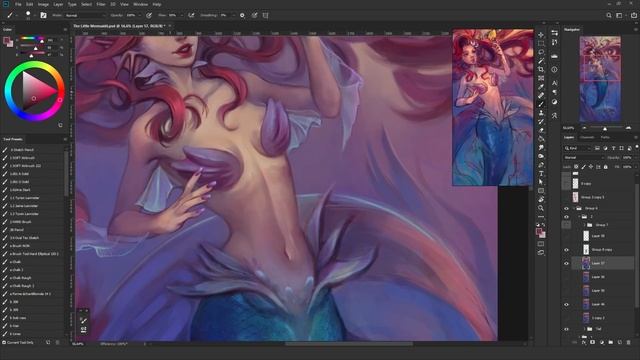Click the foreground color swatch in toolbar
The height and width of the screenshot is (360, 640).
pos(539,232)
